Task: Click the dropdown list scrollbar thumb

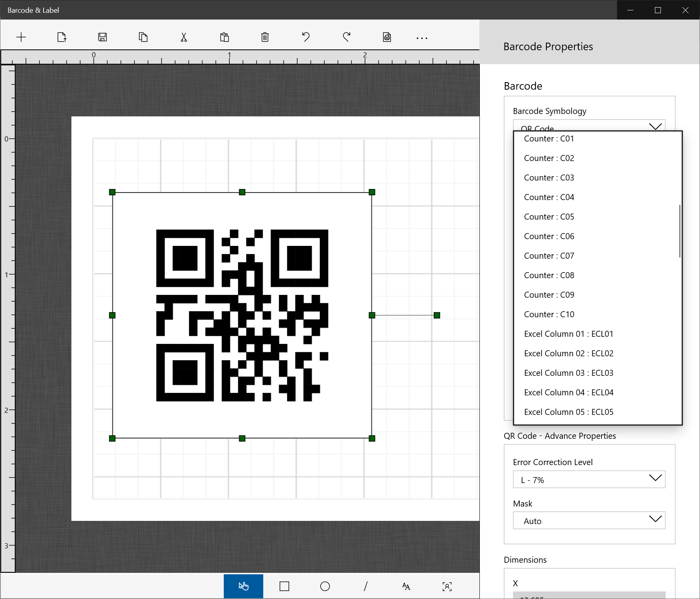Action: (x=680, y=231)
